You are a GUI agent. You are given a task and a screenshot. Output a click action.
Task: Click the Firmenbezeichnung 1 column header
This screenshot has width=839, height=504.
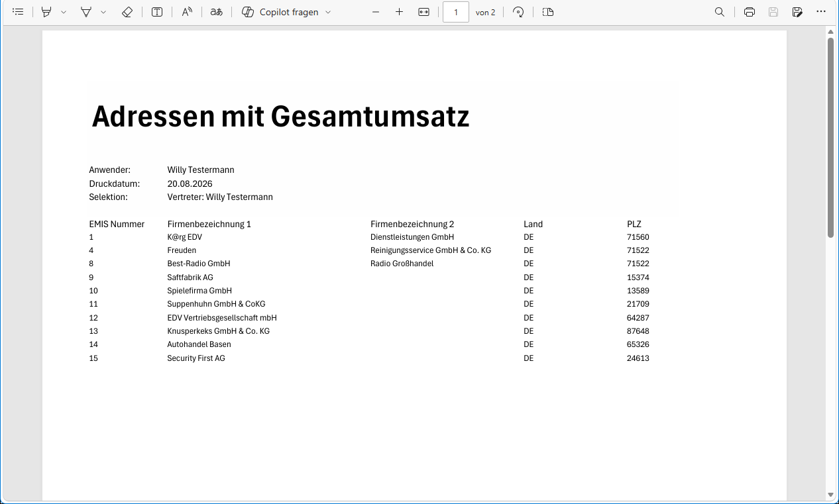pos(209,224)
